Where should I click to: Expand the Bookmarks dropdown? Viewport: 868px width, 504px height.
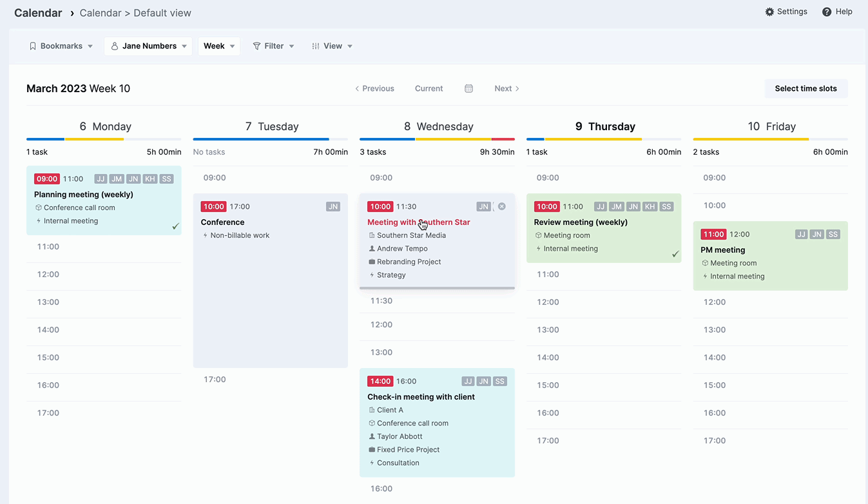point(61,46)
